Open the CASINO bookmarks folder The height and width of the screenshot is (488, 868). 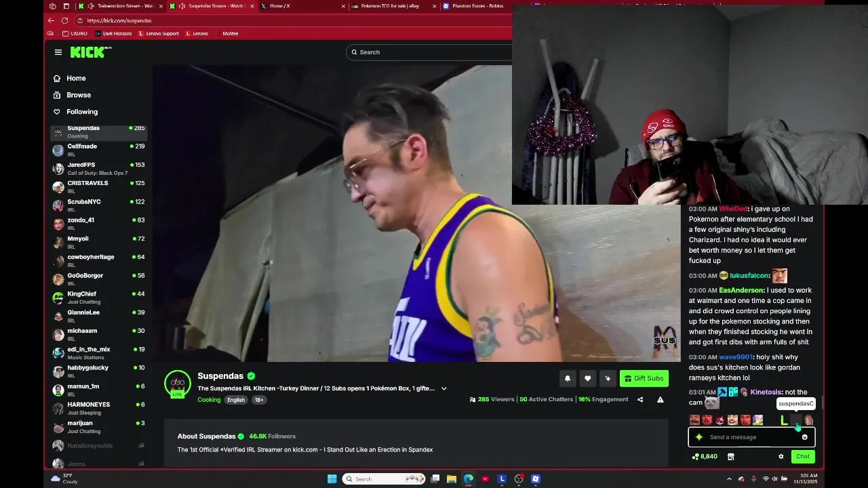[75, 33]
